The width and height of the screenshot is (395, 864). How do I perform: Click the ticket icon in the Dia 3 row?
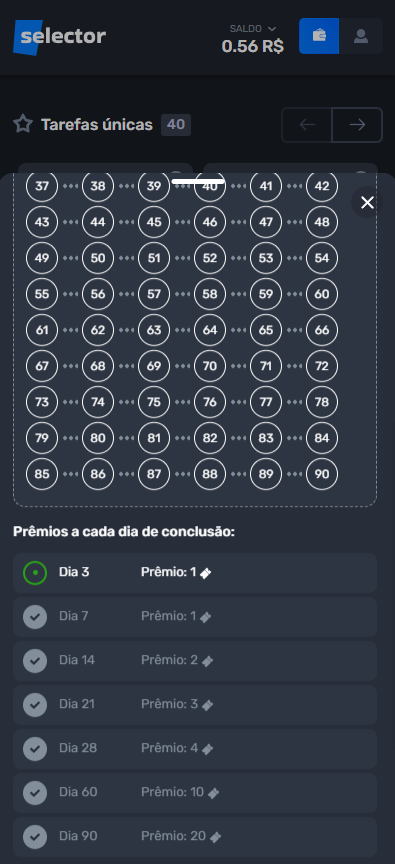(205, 573)
